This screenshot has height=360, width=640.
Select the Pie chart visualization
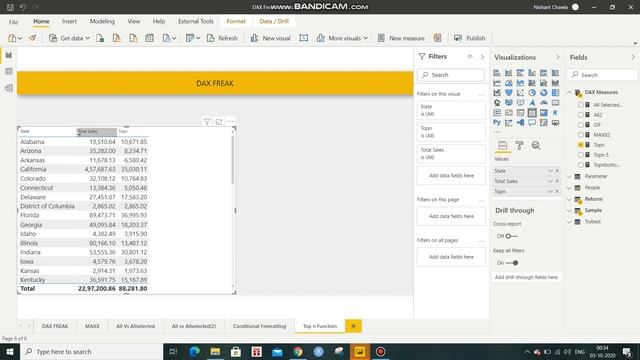pos(532,93)
